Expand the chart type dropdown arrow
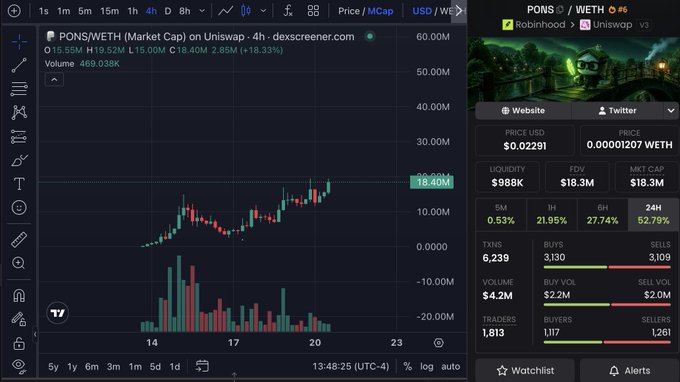The height and width of the screenshot is (382, 680). 263,11
